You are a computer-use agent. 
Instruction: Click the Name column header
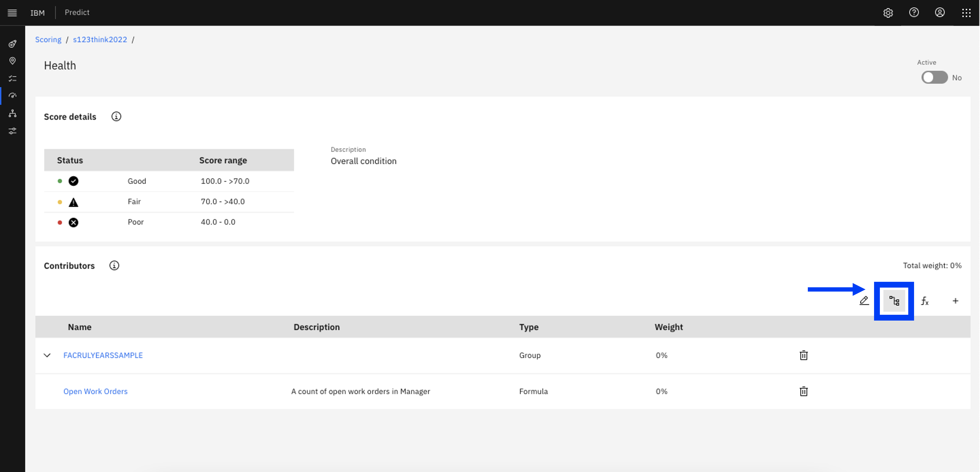80,327
